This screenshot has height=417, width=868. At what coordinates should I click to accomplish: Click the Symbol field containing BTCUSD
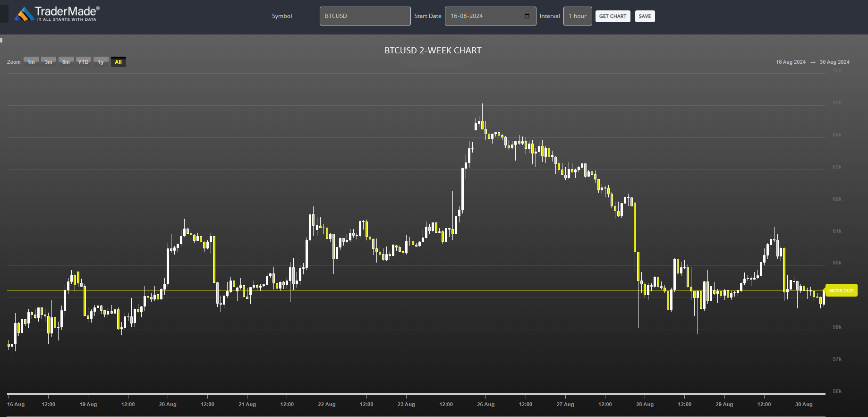[x=365, y=16]
